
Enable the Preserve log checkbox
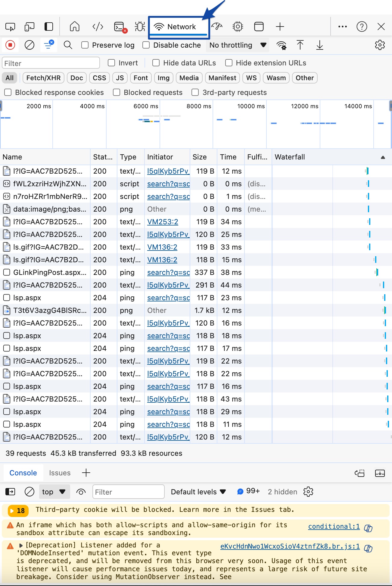click(85, 45)
